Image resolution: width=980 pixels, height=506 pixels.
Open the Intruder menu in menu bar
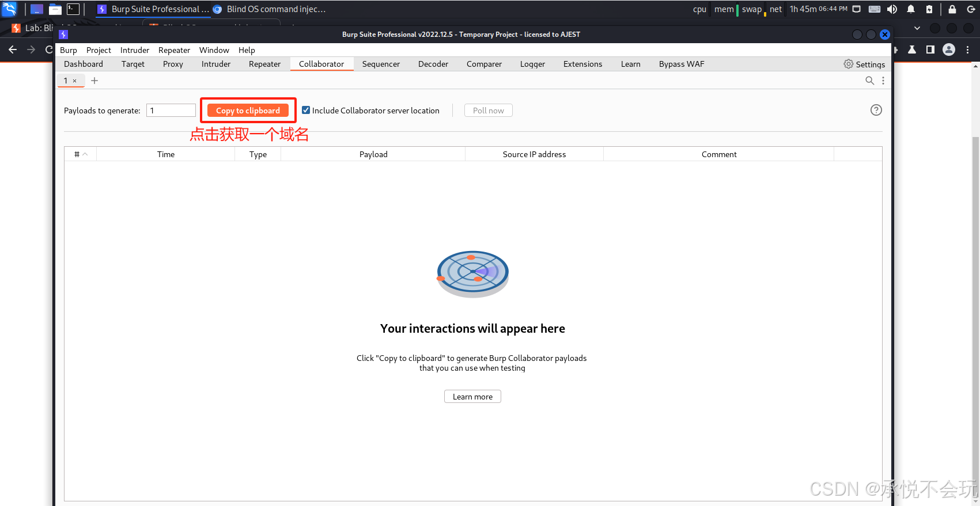[x=135, y=50]
